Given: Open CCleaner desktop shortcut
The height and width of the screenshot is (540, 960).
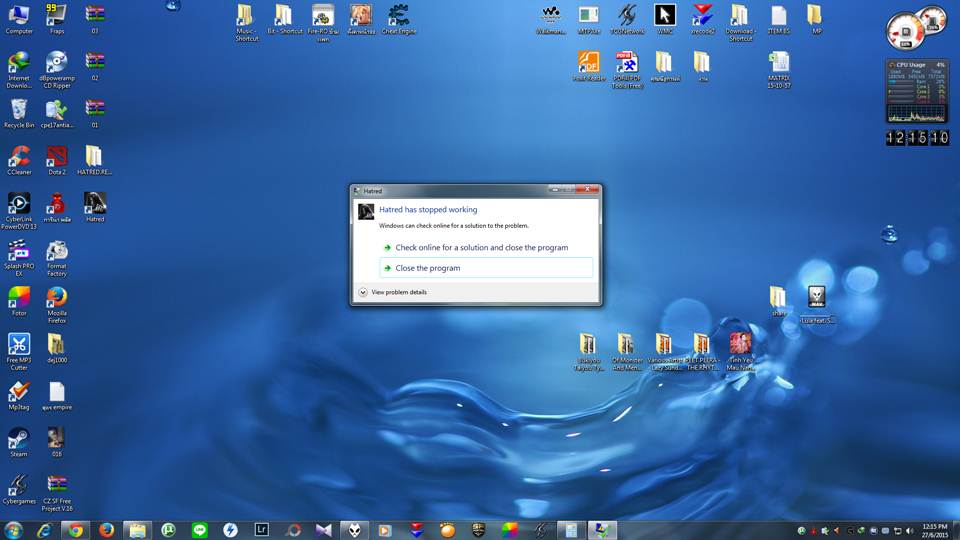Looking at the screenshot, I should click(x=19, y=160).
